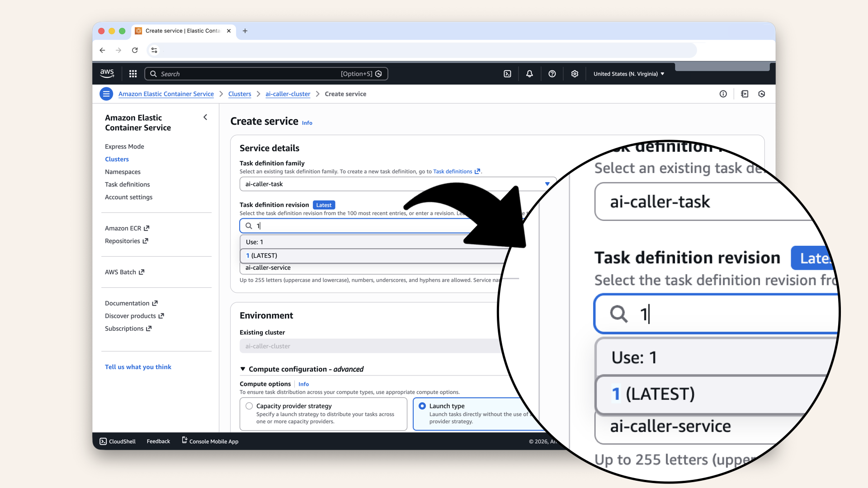Open the blue ECS hamburger menu icon

point(106,94)
